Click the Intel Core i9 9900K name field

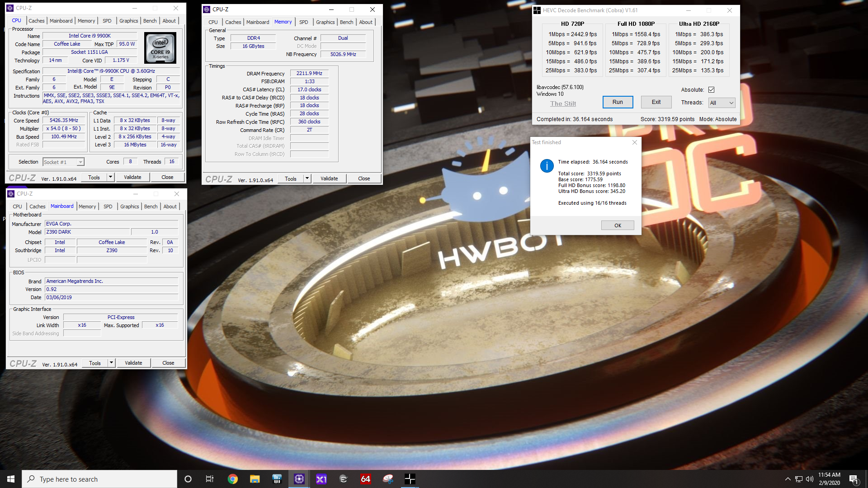(x=90, y=36)
